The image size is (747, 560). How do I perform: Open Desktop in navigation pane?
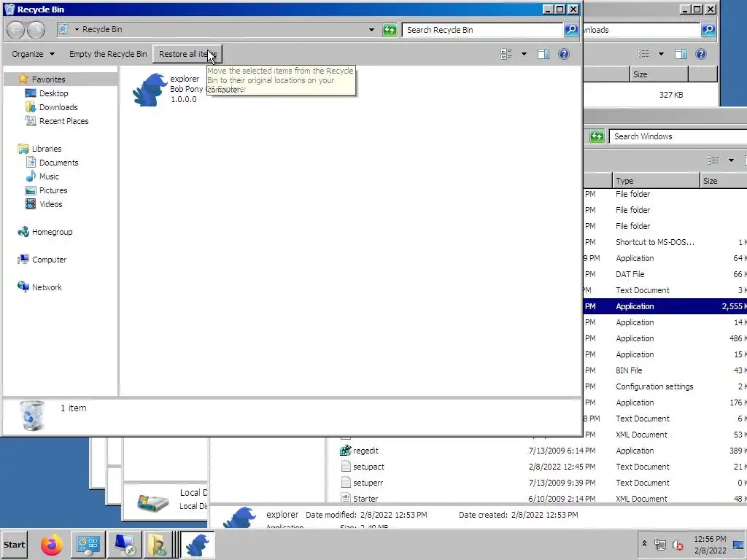53,93
